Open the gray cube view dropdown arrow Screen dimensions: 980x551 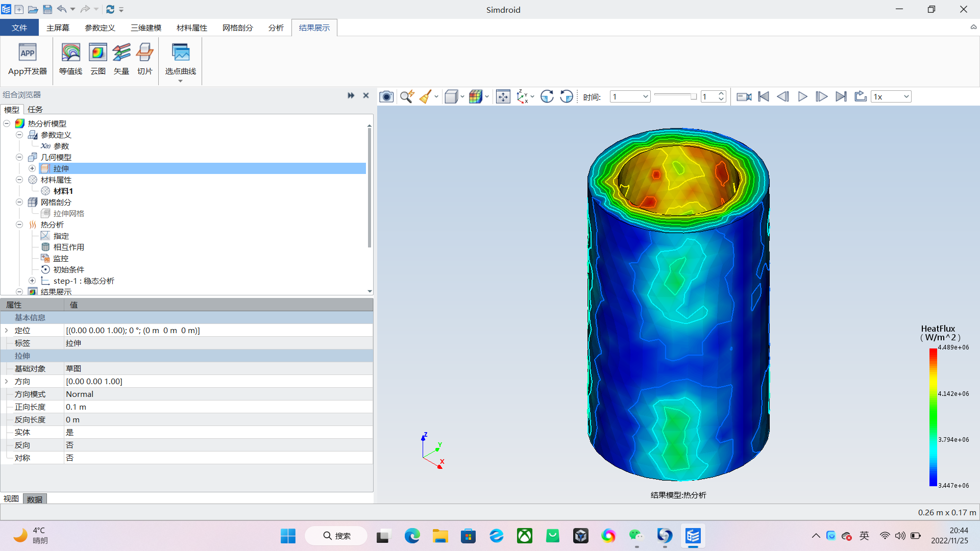point(462,96)
